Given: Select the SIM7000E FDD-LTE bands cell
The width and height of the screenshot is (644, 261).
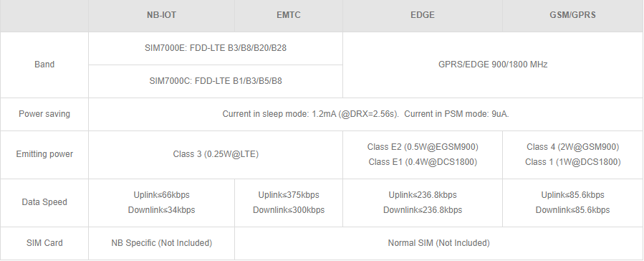Looking at the screenshot, I should pyautogui.click(x=216, y=48).
